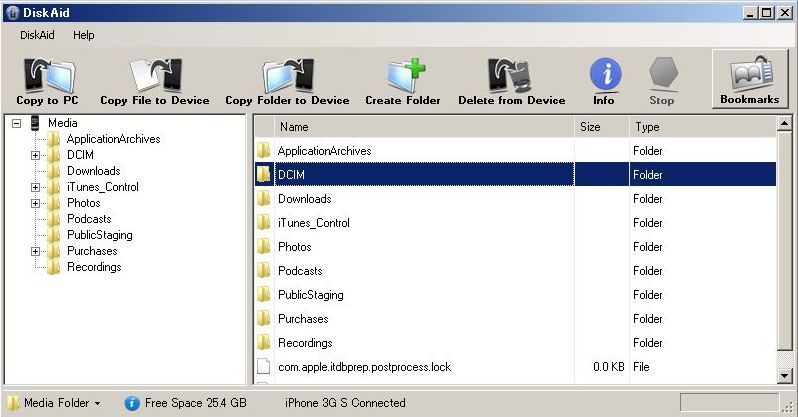Select Purchases row in file list
This screenshot has width=798, height=417.
516,318
